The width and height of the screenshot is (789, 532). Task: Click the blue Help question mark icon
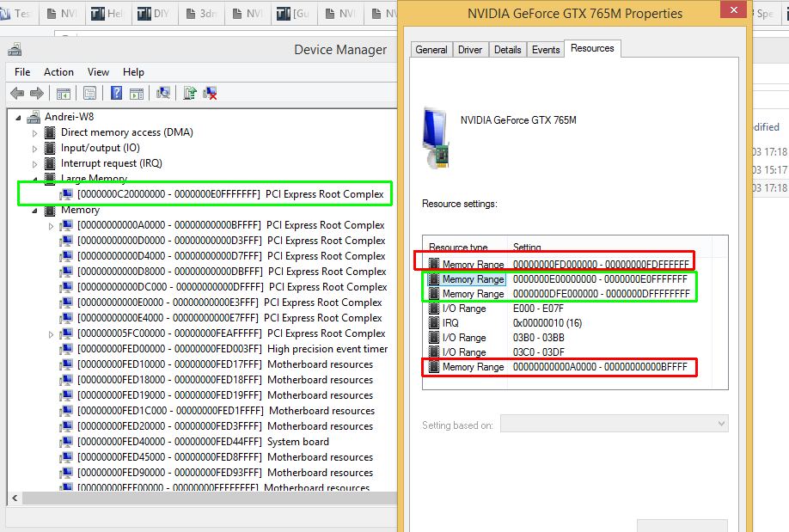point(116,93)
